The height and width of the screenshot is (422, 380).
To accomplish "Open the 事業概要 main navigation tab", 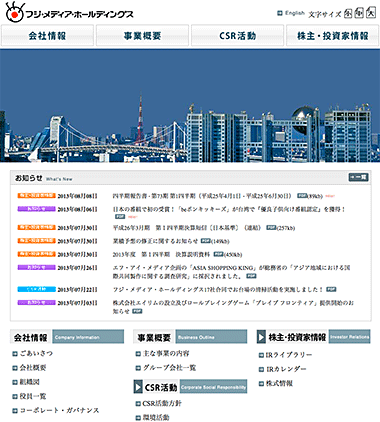I will click(142, 35).
